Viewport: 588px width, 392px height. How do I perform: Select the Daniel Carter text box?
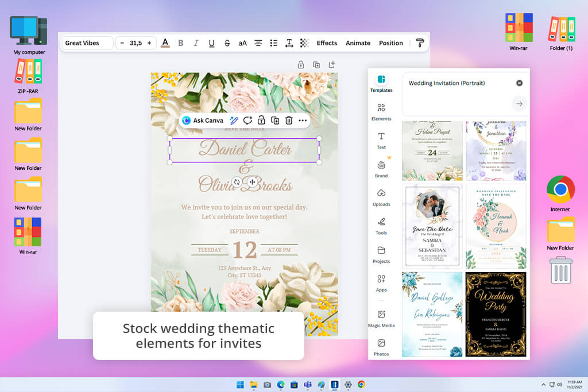tap(245, 150)
